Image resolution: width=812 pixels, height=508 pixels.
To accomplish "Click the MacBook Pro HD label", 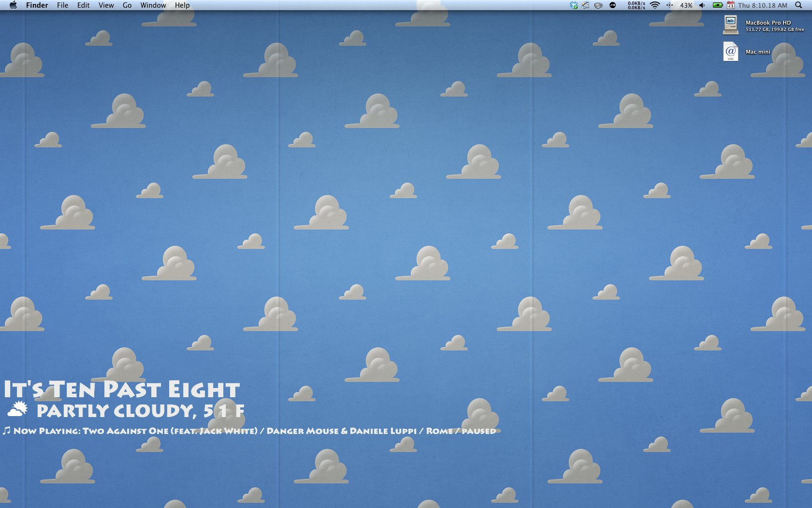I will 768,23.
